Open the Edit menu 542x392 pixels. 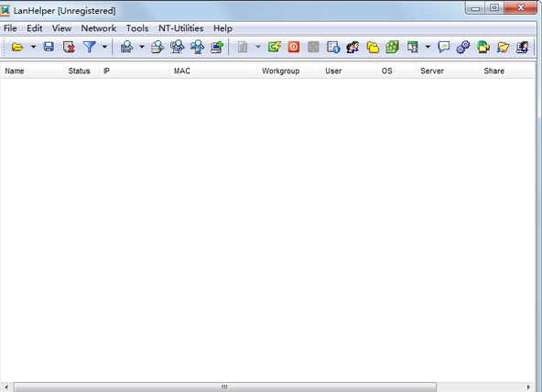[x=35, y=28]
